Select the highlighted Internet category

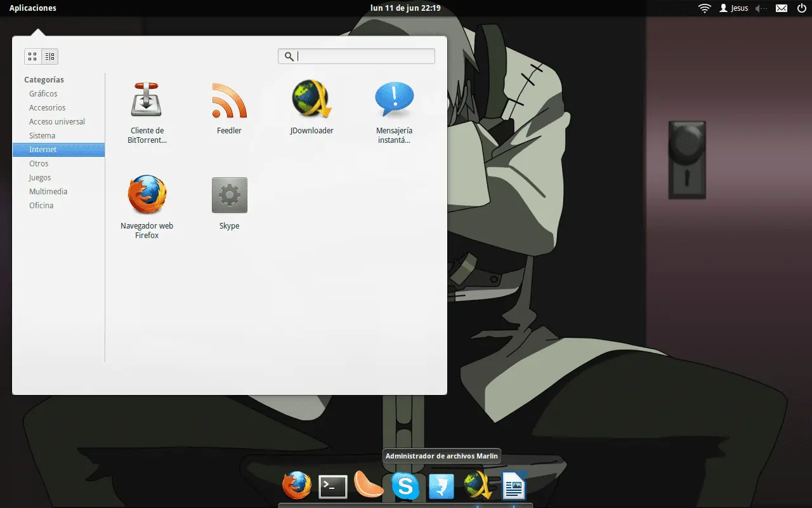[58, 149]
